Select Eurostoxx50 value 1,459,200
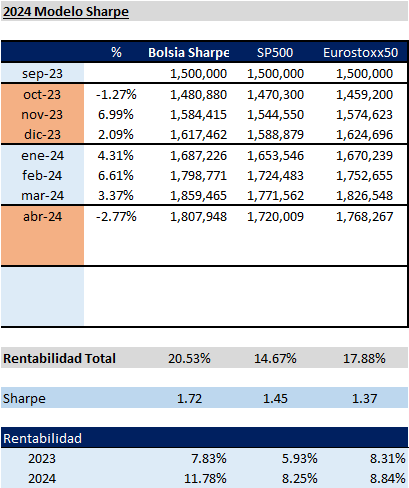Image resolution: width=409 pixels, height=488 pixels. point(365,95)
